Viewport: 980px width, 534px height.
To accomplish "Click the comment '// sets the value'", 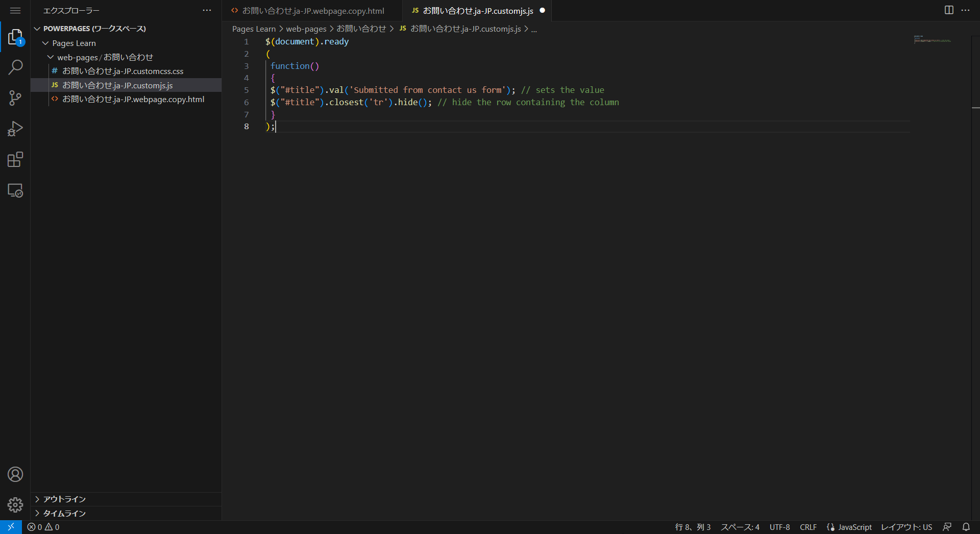I will point(562,90).
